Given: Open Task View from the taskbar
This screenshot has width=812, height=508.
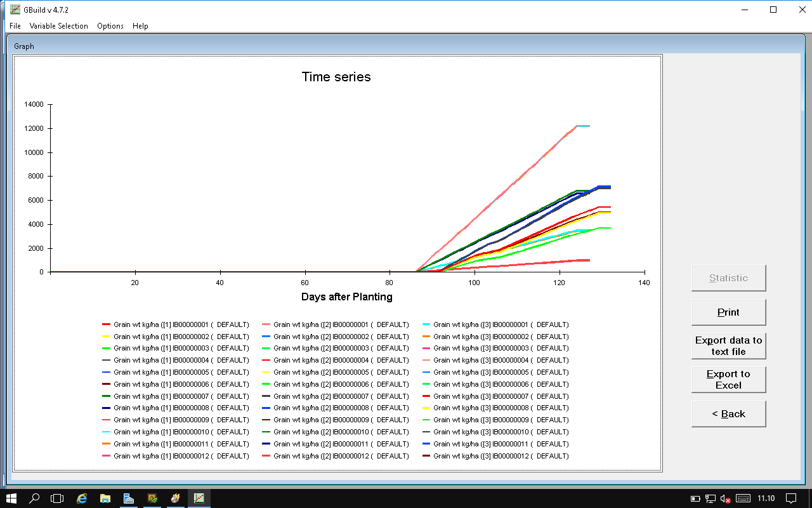Looking at the screenshot, I should click(58, 498).
